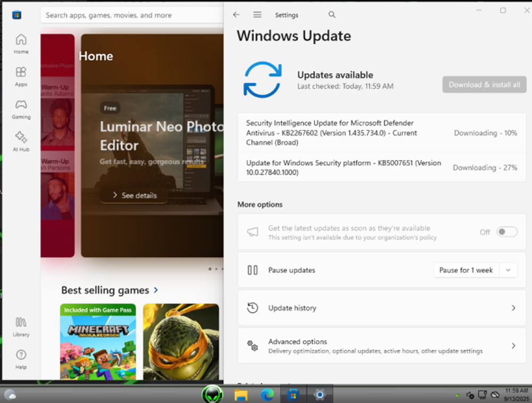532x403 pixels.
Task: Click the Settings back arrow
Action: 236,15
